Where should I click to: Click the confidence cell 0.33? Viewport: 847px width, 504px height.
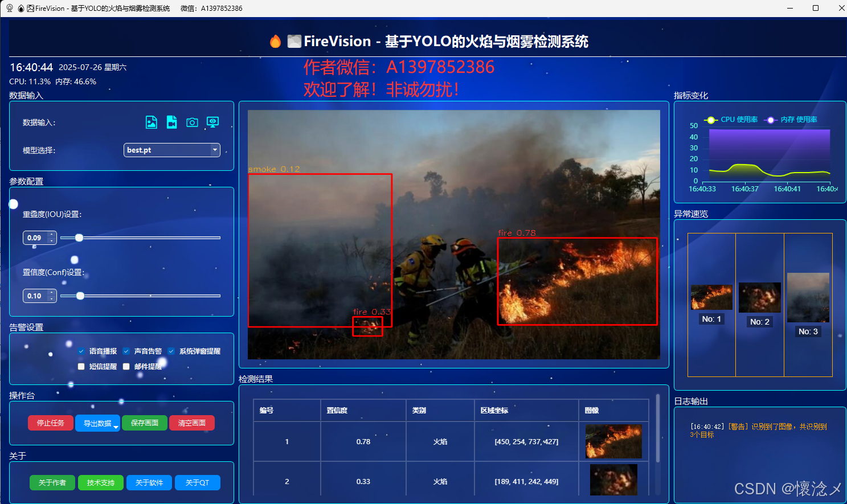tap(363, 481)
